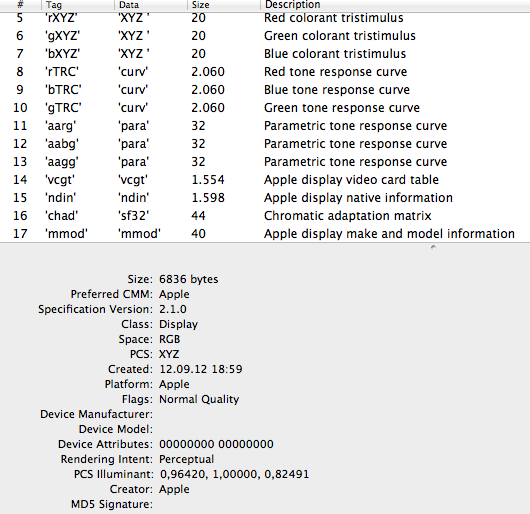Click the MD5 Signature label
The height and width of the screenshot is (514, 530).
(112, 504)
